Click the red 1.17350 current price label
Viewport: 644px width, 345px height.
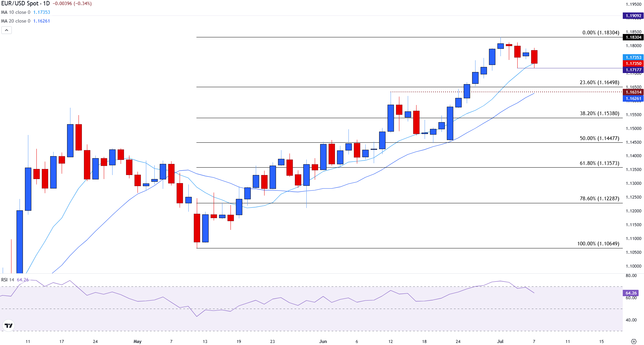click(x=633, y=64)
